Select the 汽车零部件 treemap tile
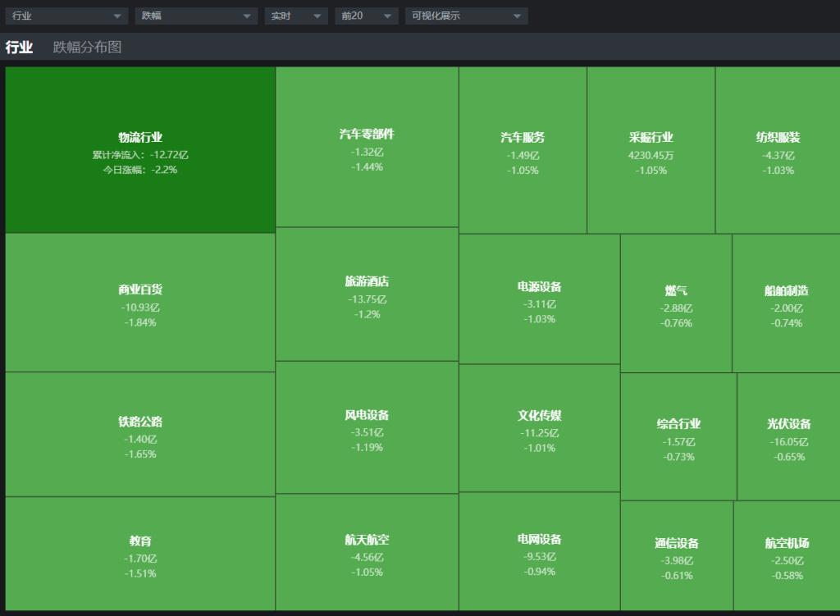The image size is (840, 616). 367,147
